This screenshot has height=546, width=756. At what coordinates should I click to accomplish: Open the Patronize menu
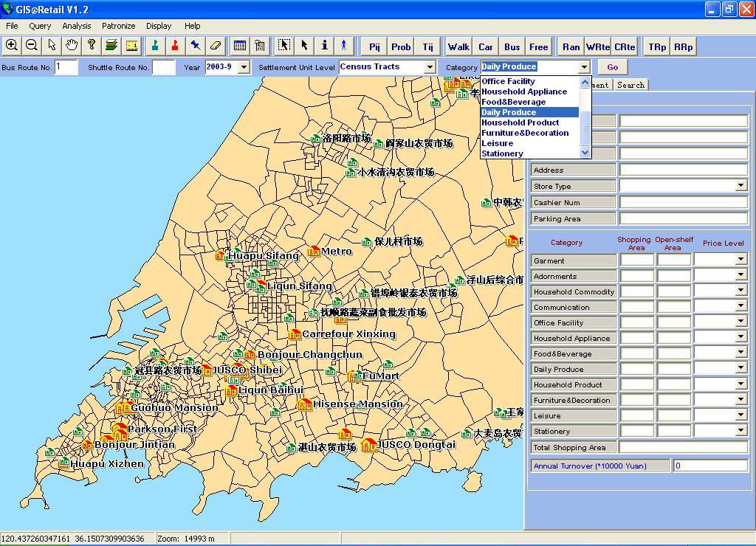click(x=118, y=26)
